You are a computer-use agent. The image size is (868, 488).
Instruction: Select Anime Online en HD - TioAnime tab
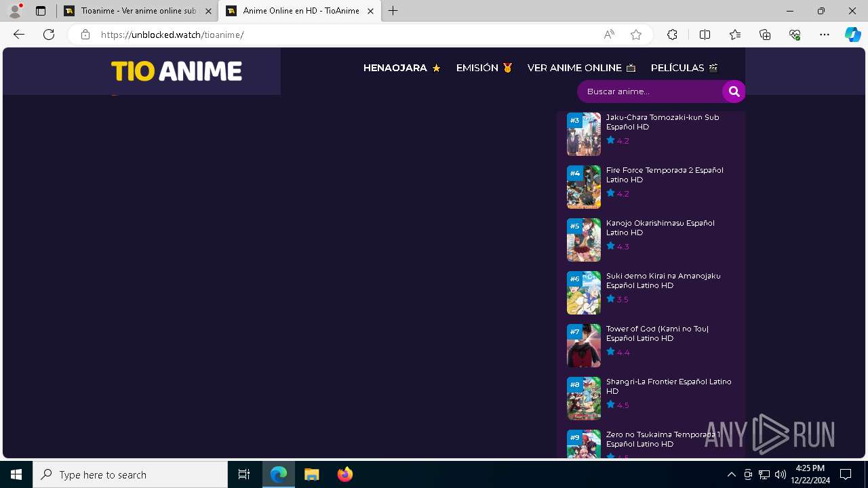click(299, 11)
